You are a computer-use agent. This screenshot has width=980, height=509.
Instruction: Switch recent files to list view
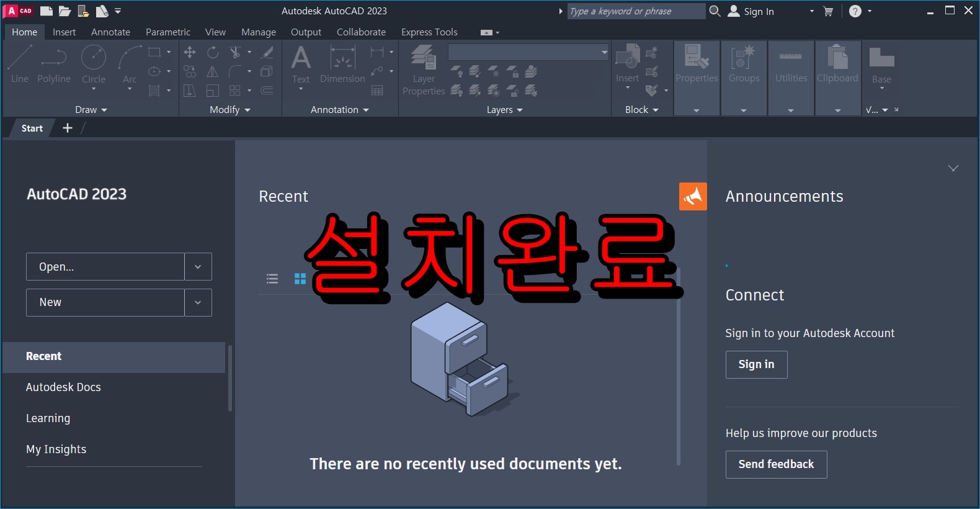[272, 279]
